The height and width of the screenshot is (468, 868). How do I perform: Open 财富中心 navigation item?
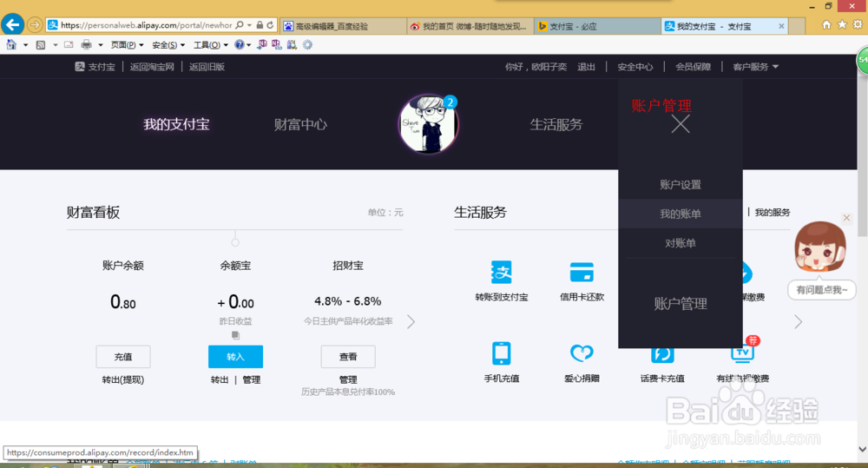pos(300,125)
